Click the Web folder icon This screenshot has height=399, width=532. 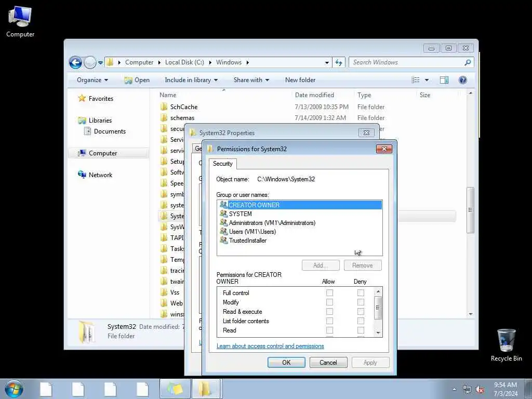pos(164,303)
